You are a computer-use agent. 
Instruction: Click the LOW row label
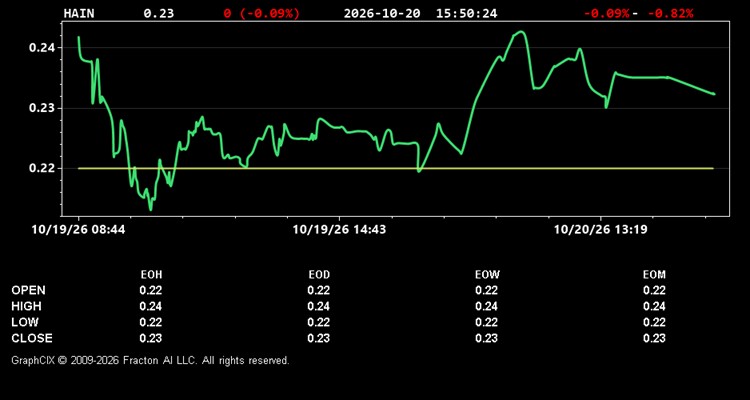tap(25, 322)
